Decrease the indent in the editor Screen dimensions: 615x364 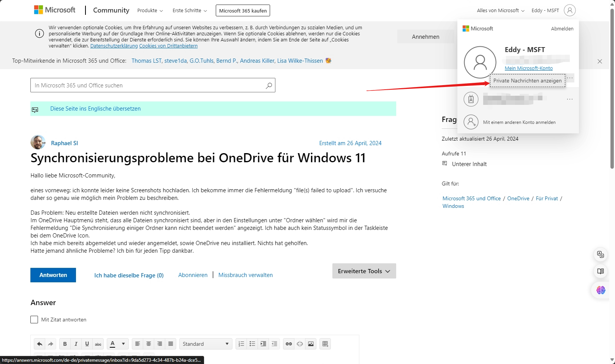[x=274, y=344]
